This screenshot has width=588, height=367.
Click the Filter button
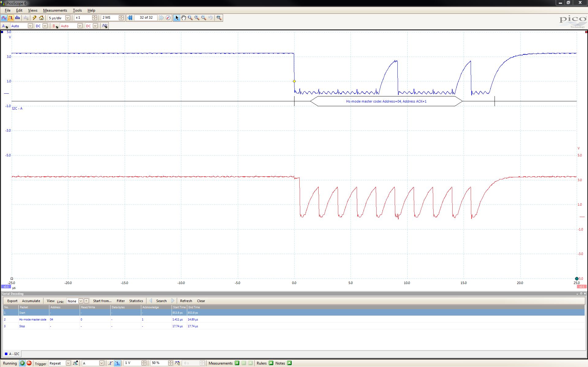coord(121,301)
